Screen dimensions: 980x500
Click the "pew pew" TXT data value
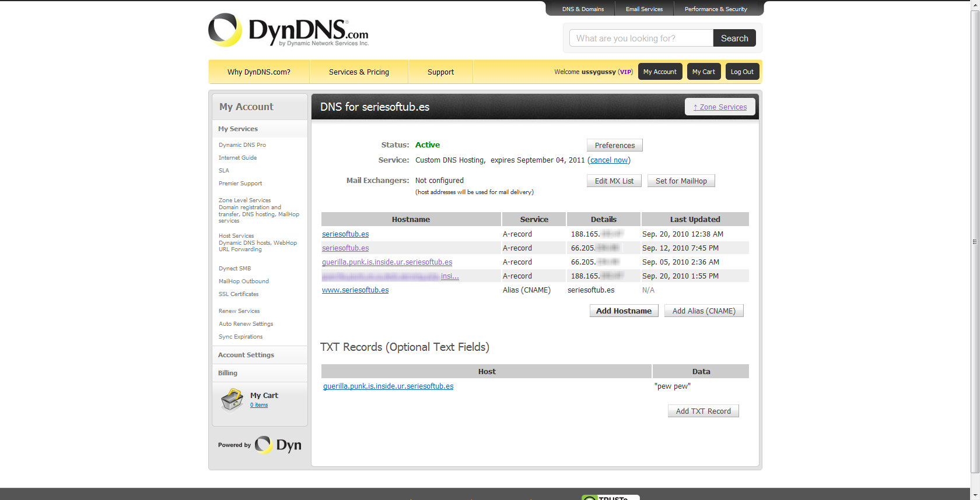(672, 386)
